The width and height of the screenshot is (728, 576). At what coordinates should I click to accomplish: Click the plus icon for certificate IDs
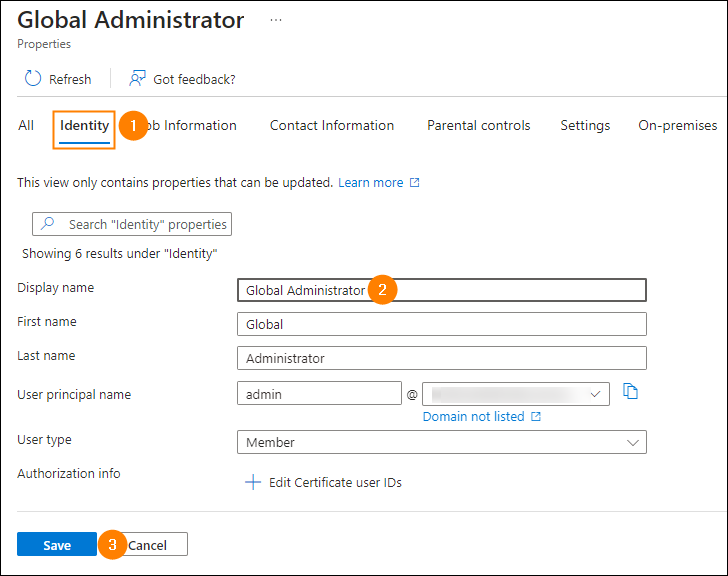point(253,482)
